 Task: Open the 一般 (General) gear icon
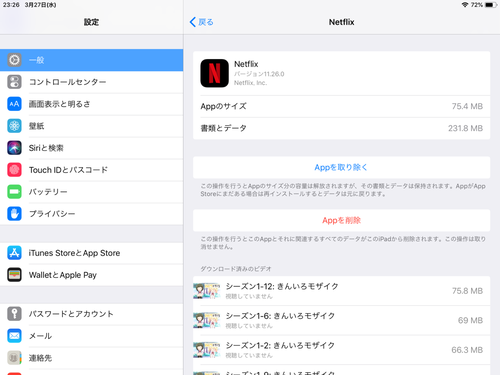(14, 60)
